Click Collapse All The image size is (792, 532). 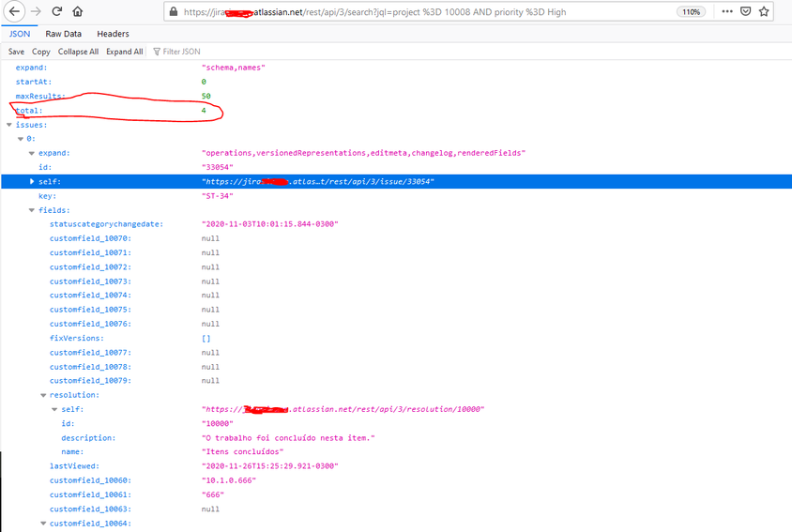[78, 52]
